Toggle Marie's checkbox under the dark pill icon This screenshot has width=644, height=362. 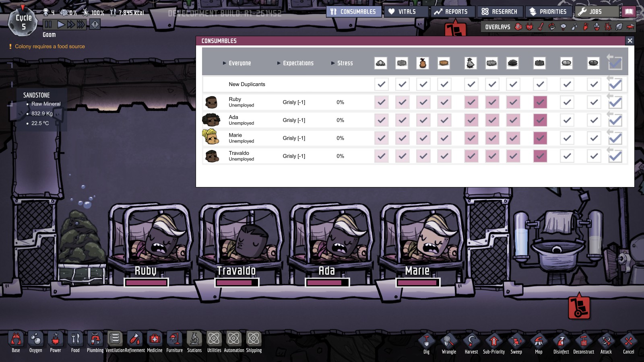point(594,138)
